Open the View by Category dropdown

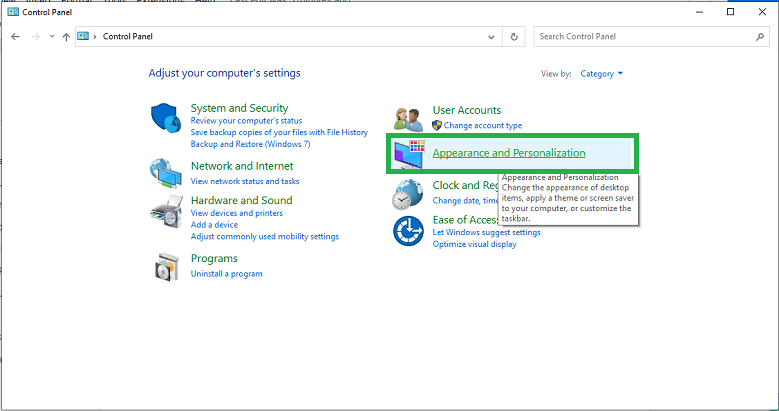602,74
